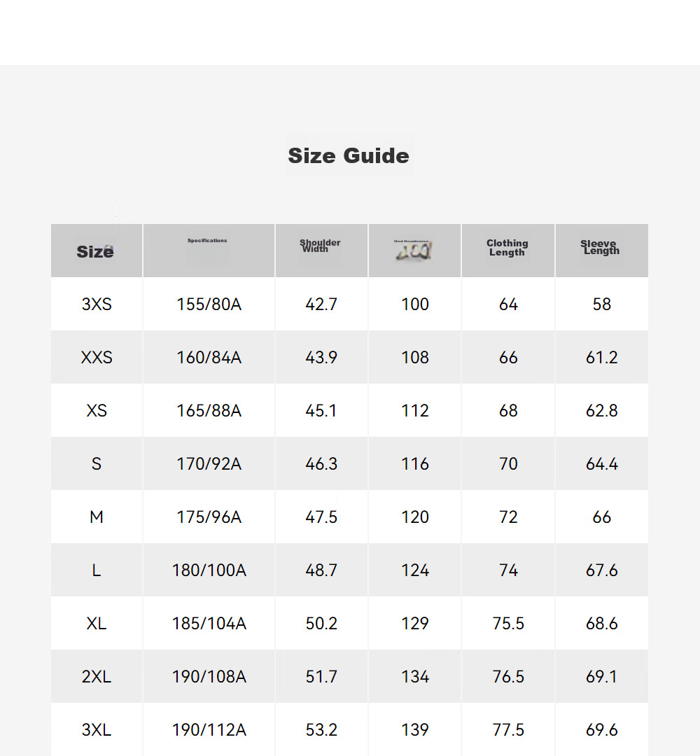Click the blurry Chest Circumference header cell

tap(413, 250)
